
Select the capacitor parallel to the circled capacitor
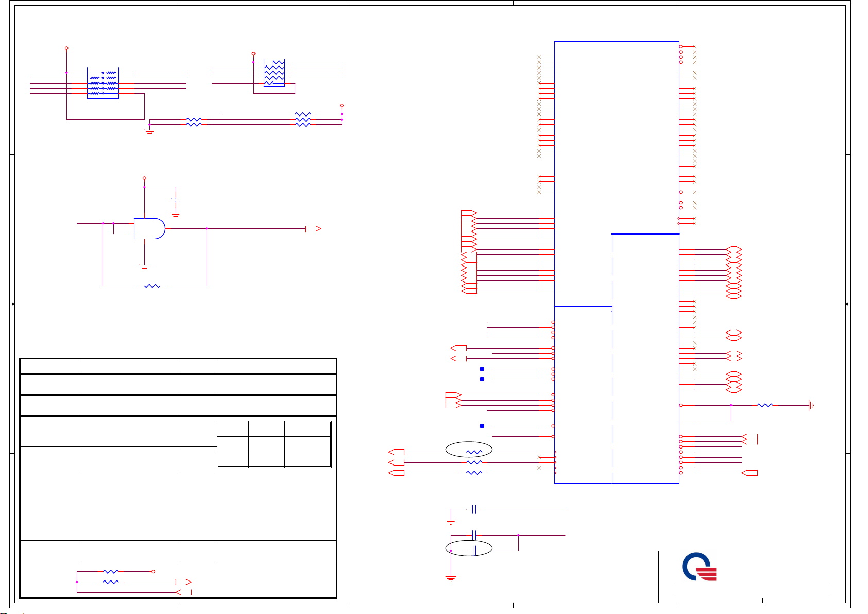tap(475, 535)
